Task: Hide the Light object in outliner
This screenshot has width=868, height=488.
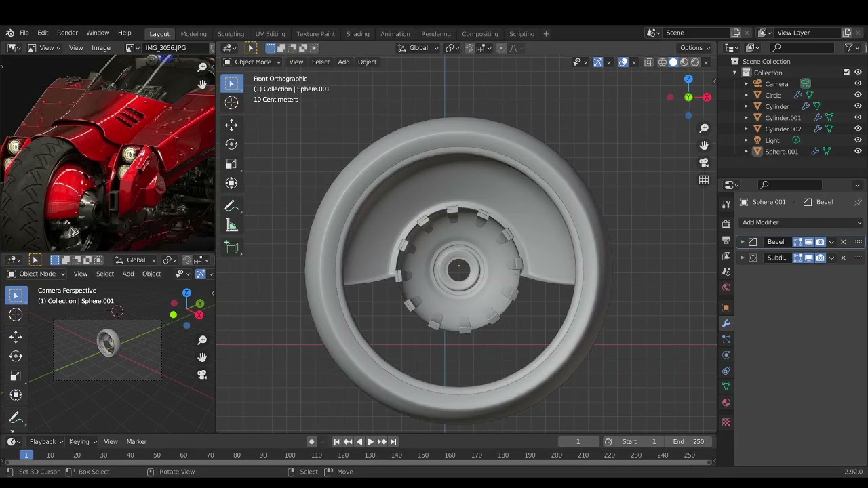Action: (858, 140)
